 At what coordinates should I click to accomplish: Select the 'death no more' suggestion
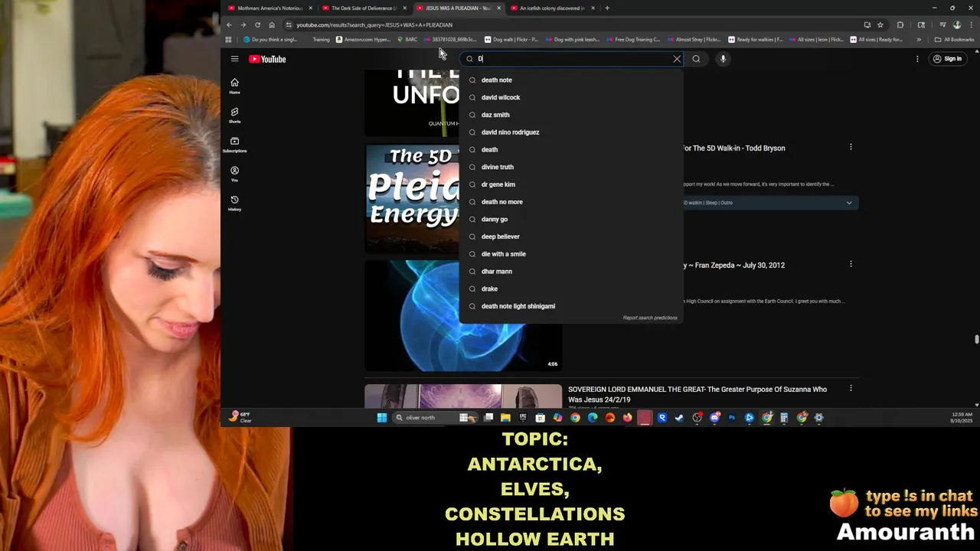570,202
